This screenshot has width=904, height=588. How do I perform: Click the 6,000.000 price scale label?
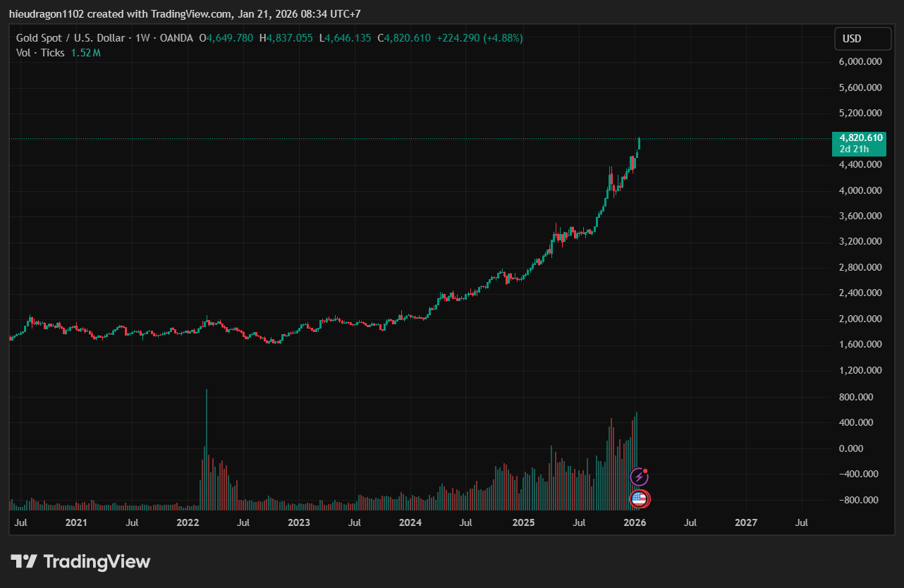(859, 62)
